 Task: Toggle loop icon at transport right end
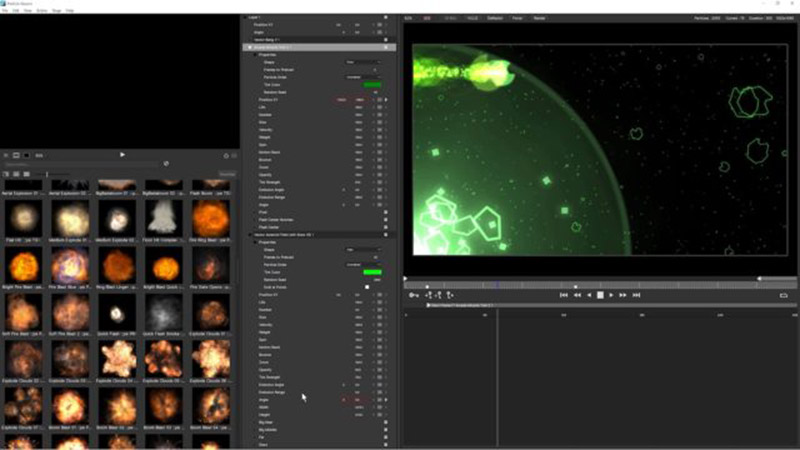click(783, 295)
